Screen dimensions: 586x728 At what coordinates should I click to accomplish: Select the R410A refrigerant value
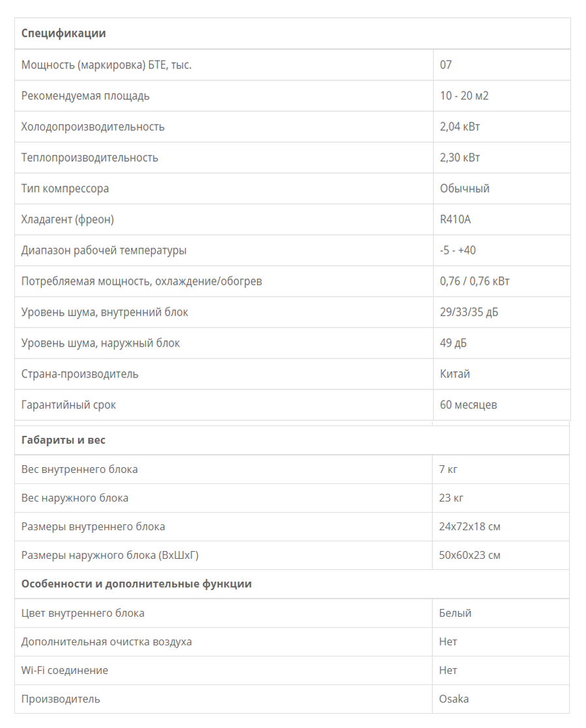(455, 220)
